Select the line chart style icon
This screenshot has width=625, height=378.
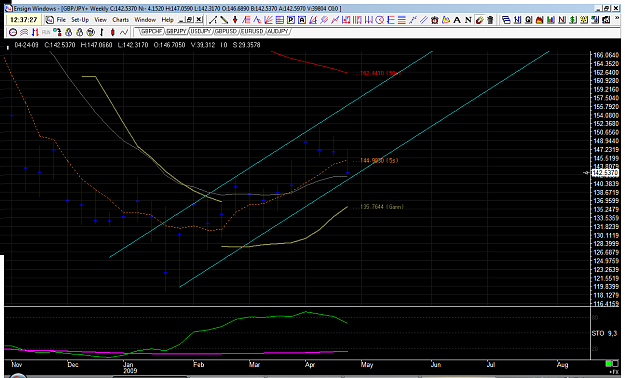tap(124, 32)
